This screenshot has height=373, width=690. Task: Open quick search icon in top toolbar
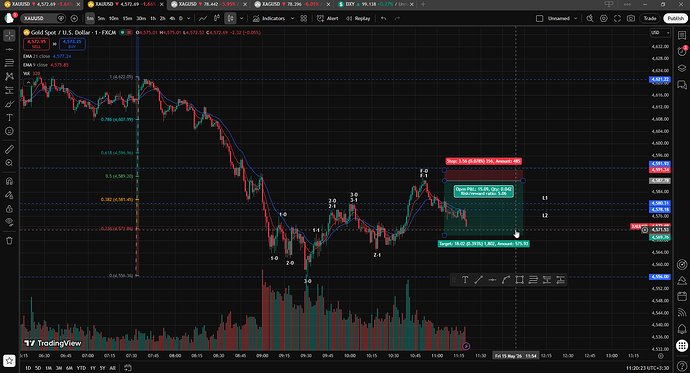click(x=590, y=18)
